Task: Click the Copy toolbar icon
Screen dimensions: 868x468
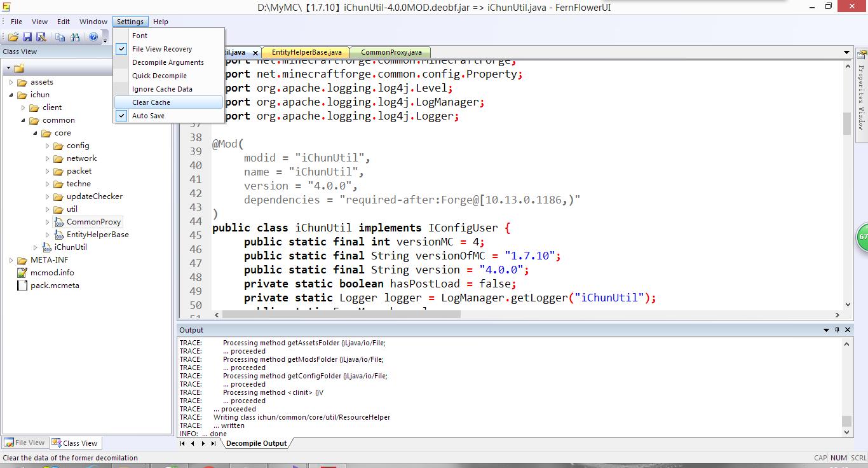Action: (x=60, y=38)
